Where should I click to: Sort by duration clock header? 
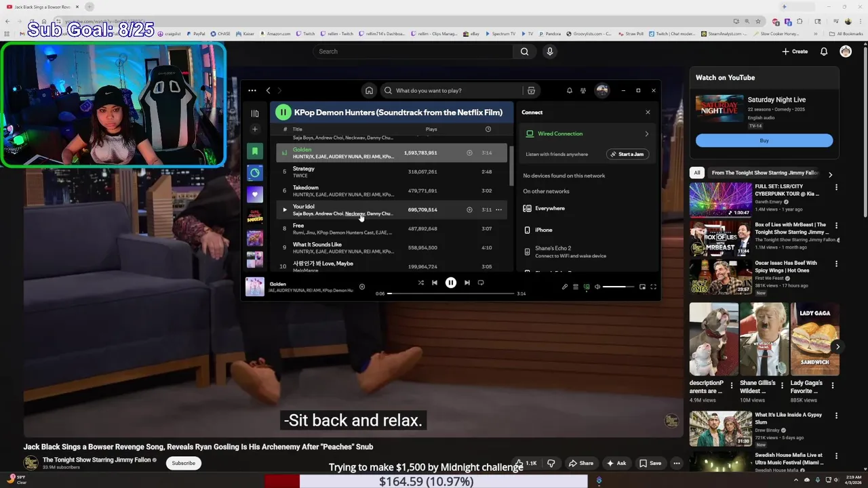488,129
